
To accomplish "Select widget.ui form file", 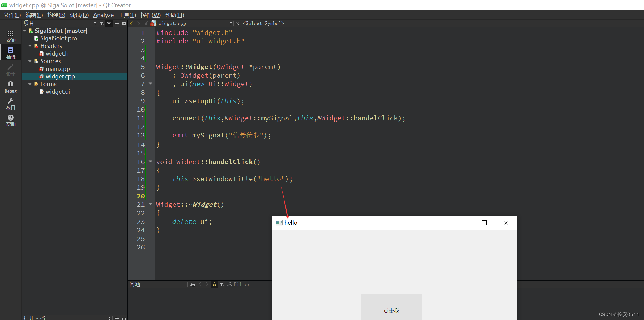I will [58, 92].
